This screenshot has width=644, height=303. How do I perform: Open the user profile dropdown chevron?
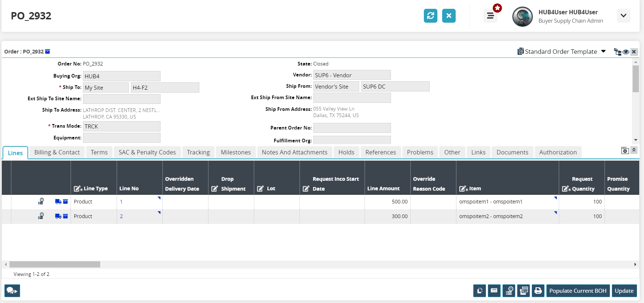(624, 16)
